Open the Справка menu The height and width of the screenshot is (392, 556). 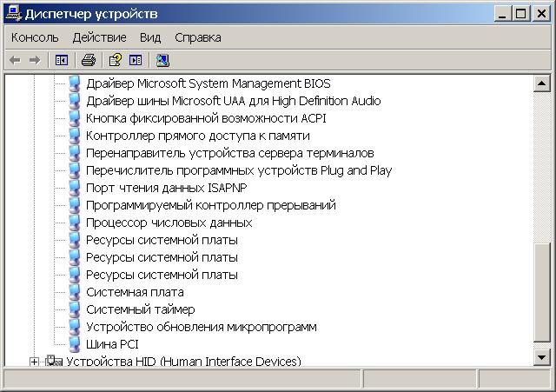[x=198, y=37]
